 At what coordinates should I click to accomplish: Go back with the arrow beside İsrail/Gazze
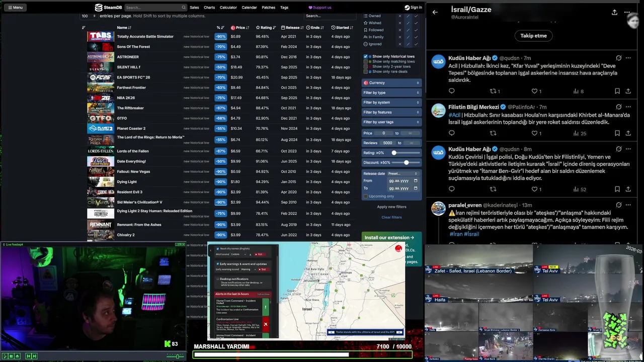[x=435, y=12]
